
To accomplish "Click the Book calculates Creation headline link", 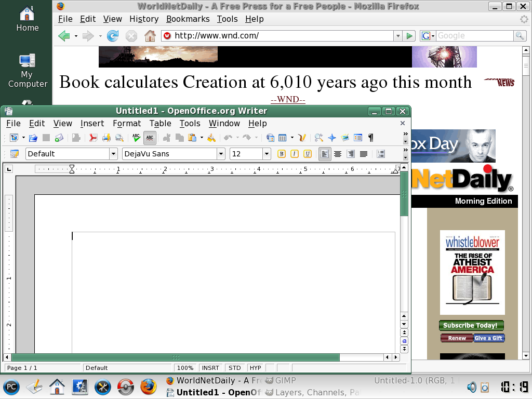I will click(265, 82).
